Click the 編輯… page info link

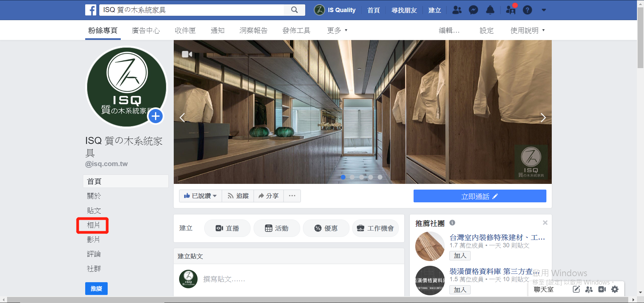449,30
